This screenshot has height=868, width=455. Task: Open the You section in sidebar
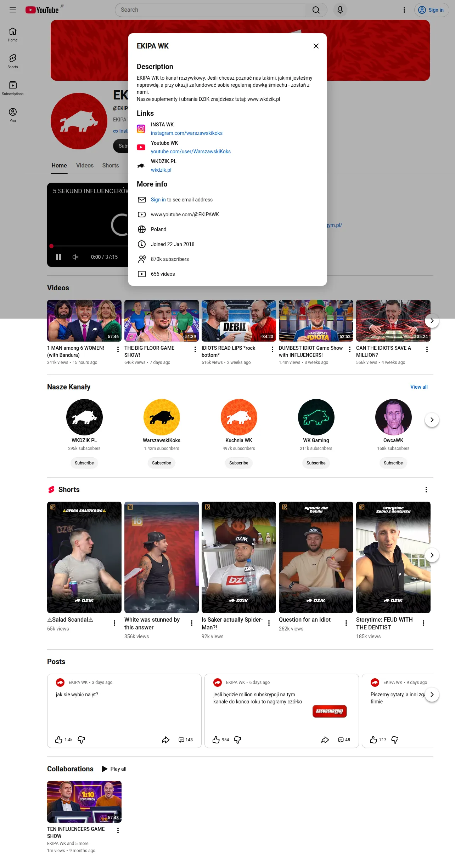pos(13,115)
